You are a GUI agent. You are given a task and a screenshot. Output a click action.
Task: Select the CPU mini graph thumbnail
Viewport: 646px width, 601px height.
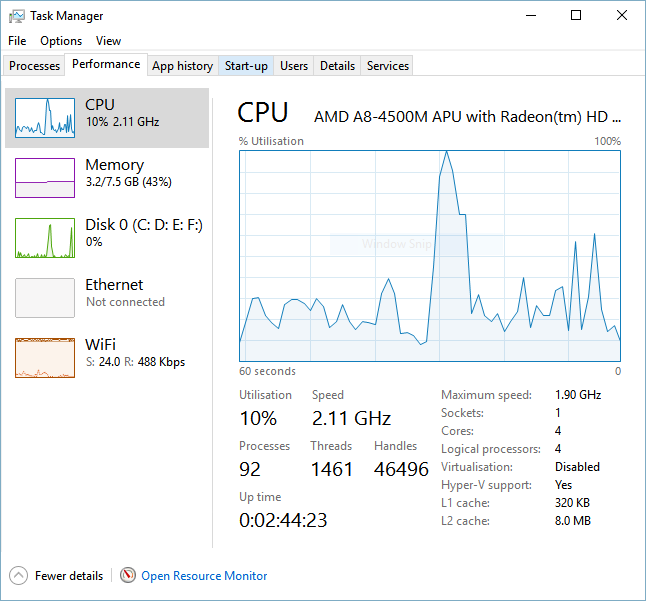(45, 118)
